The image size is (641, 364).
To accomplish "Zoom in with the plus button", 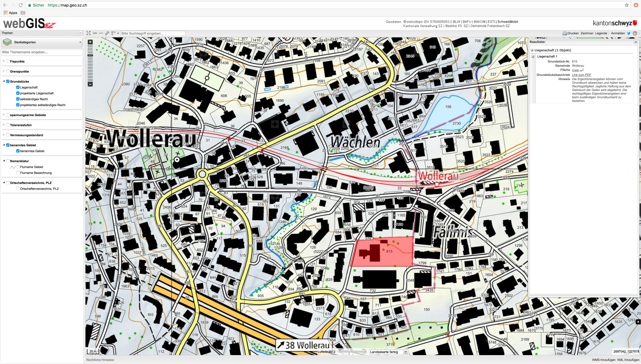I will [x=90, y=42].
